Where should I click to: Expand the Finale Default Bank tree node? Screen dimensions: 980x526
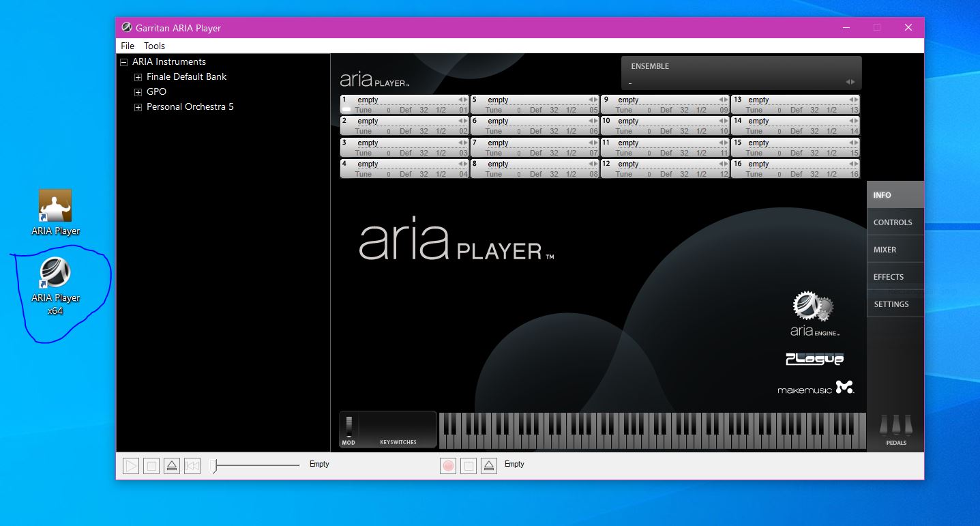(x=138, y=77)
